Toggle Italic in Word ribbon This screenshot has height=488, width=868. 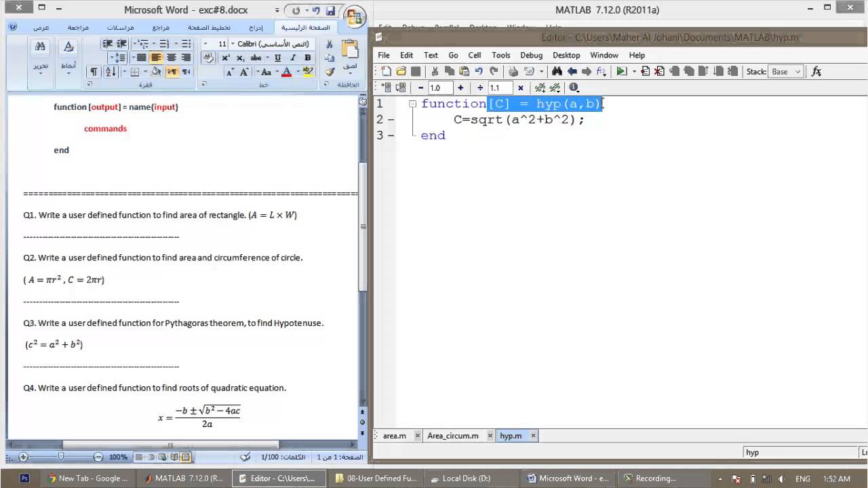[x=292, y=58]
